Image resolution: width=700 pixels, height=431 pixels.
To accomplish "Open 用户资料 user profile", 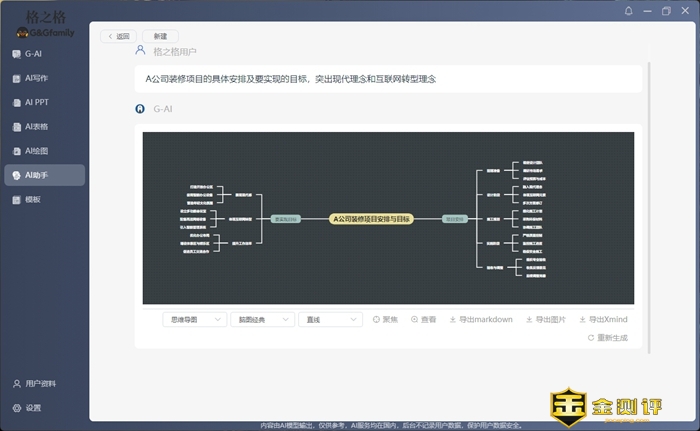I will 40,384.
